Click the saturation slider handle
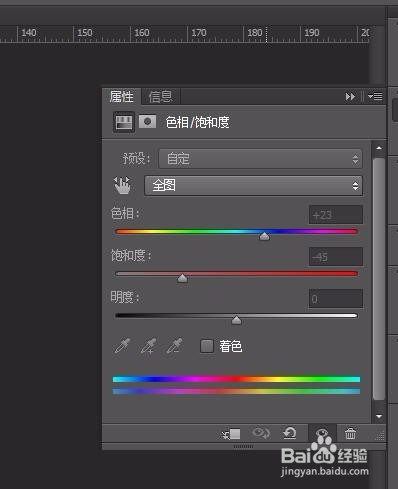This screenshot has width=398, height=489. point(182,278)
